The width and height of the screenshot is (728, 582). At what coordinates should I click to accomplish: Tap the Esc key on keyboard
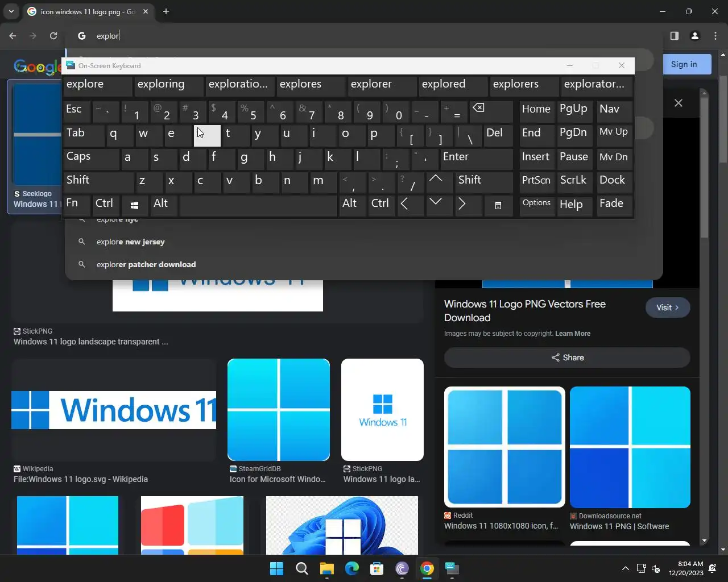(77, 112)
